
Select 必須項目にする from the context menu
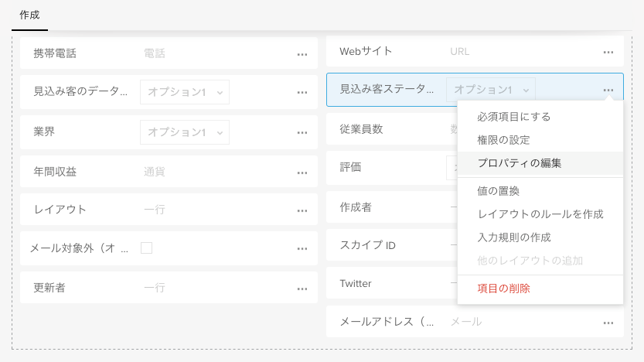pyautogui.click(x=513, y=117)
